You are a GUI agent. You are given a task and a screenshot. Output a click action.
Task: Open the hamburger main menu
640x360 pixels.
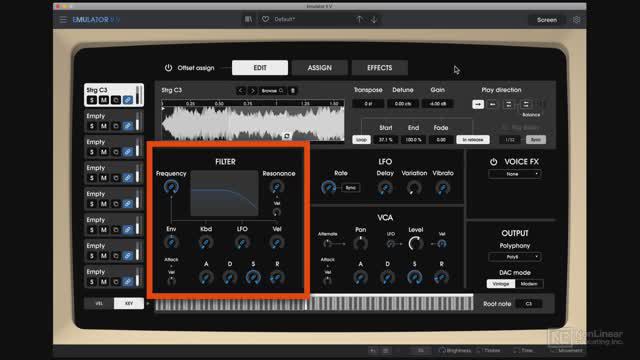tap(63, 20)
